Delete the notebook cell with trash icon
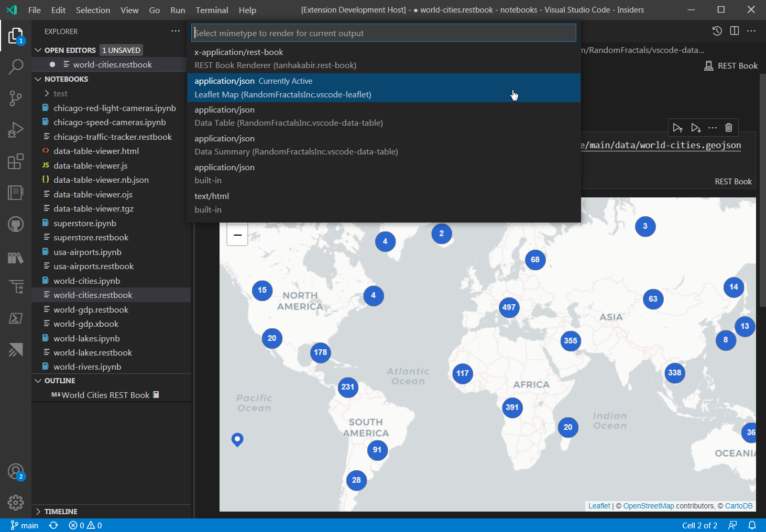The width and height of the screenshot is (766, 532). tap(728, 127)
